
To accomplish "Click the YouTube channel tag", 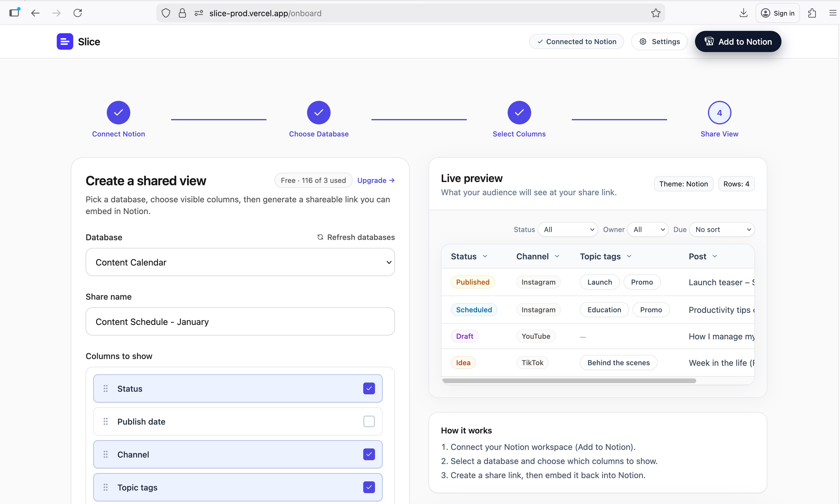I will tap(536, 336).
